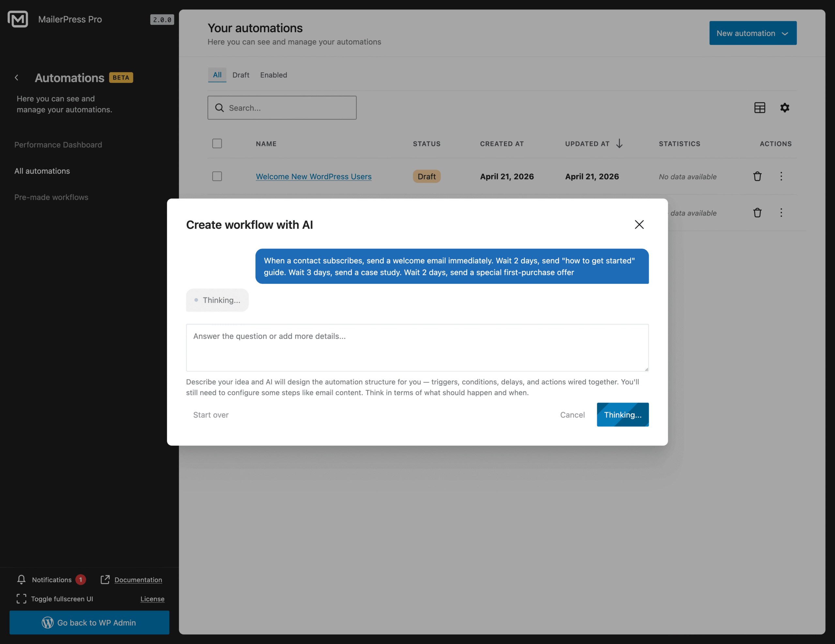The height and width of the screenshot is (644, 835).
Task: Check the select-all checkbox in table header
Action: point(217,143)
